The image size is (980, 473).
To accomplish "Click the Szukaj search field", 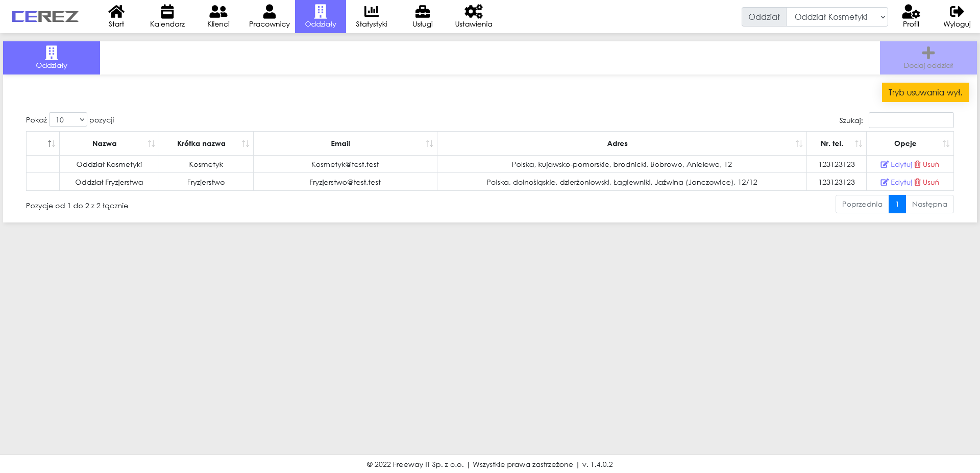I will pyautogui.click(x=911, y=120).
